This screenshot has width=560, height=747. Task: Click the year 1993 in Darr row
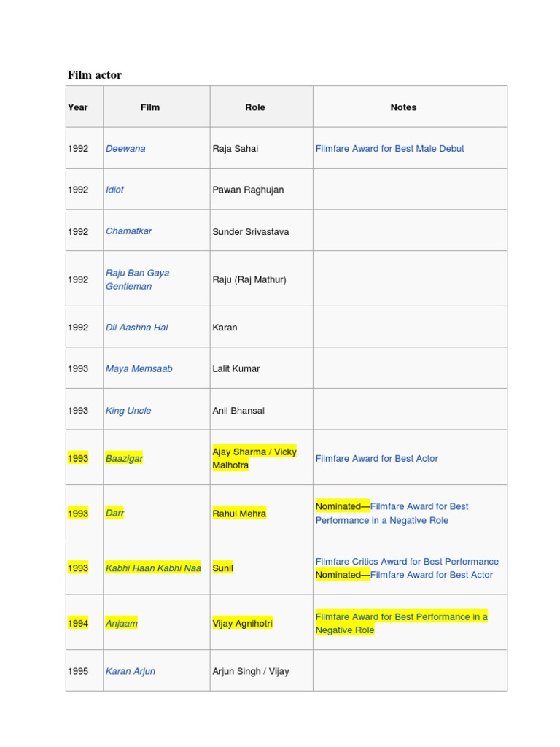pos(78,514)
